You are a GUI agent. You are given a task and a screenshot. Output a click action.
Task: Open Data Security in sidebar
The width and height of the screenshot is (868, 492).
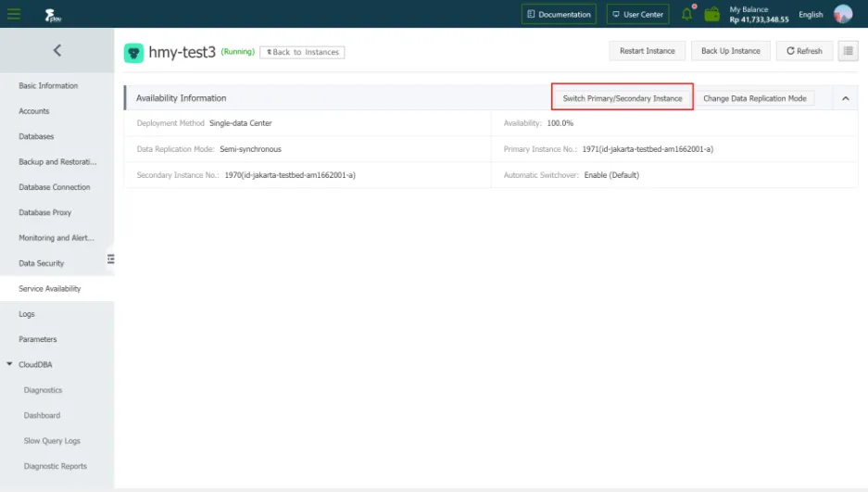(x=41, y=263)
